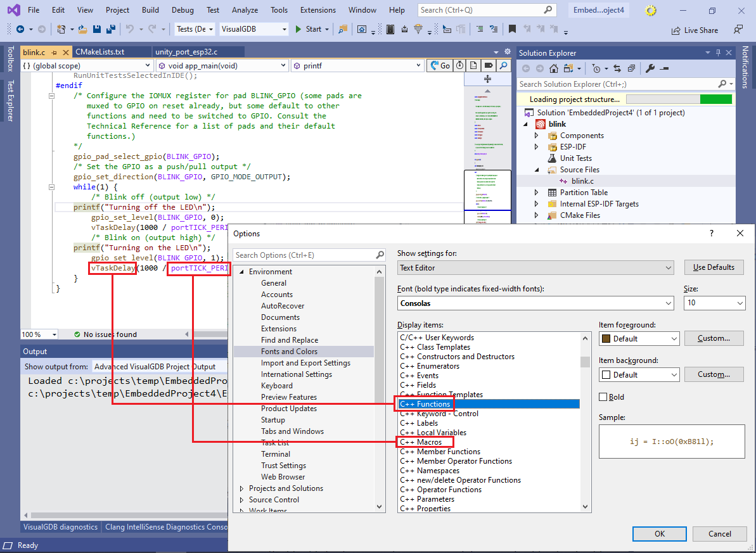Open the global scope dropdown
This screenshot has height=553, width=756.
[87, 66]
